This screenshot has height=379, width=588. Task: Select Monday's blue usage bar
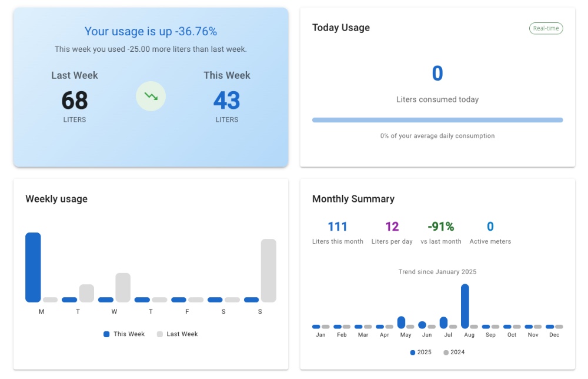point(32,268)
